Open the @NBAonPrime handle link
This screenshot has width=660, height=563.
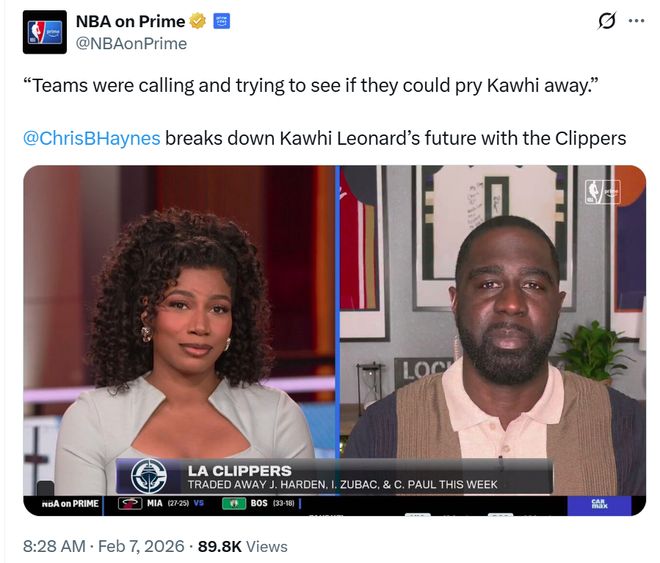(131, 43)
